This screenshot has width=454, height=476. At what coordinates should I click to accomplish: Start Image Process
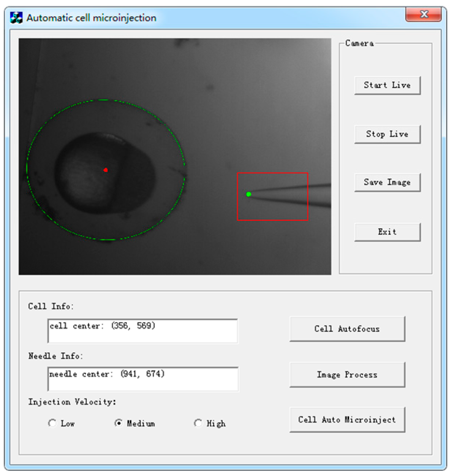(x=347, y=375)
